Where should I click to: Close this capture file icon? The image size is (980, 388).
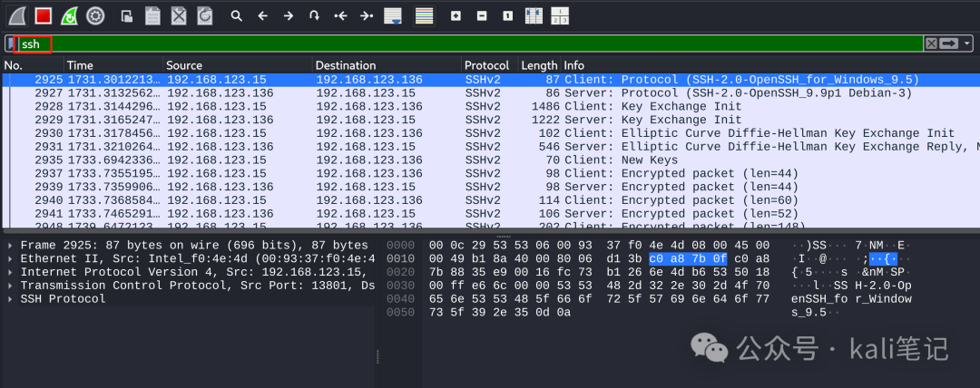point(179,15)
